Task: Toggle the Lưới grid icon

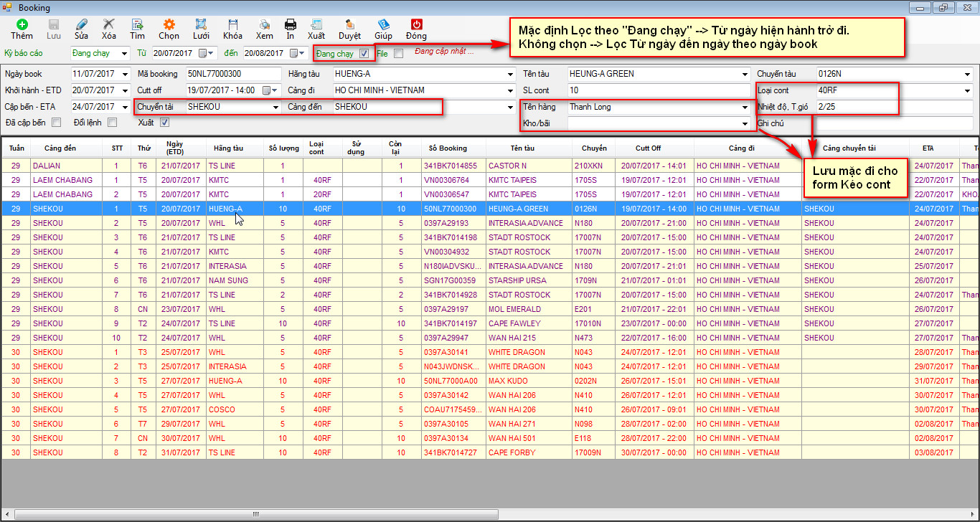Action: click(201, 24)
